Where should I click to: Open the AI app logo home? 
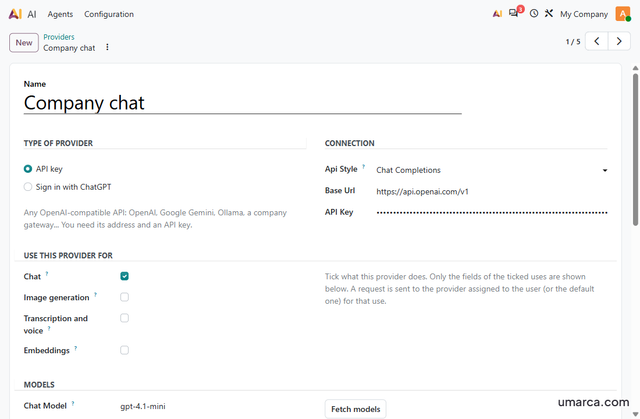pos(15,14)
